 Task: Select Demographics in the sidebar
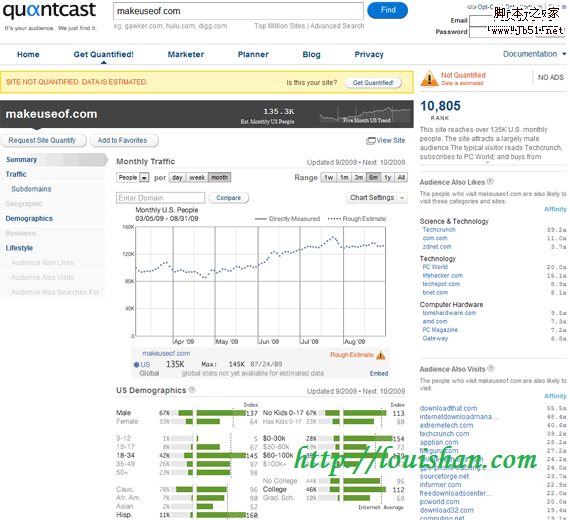click(29, 219)
